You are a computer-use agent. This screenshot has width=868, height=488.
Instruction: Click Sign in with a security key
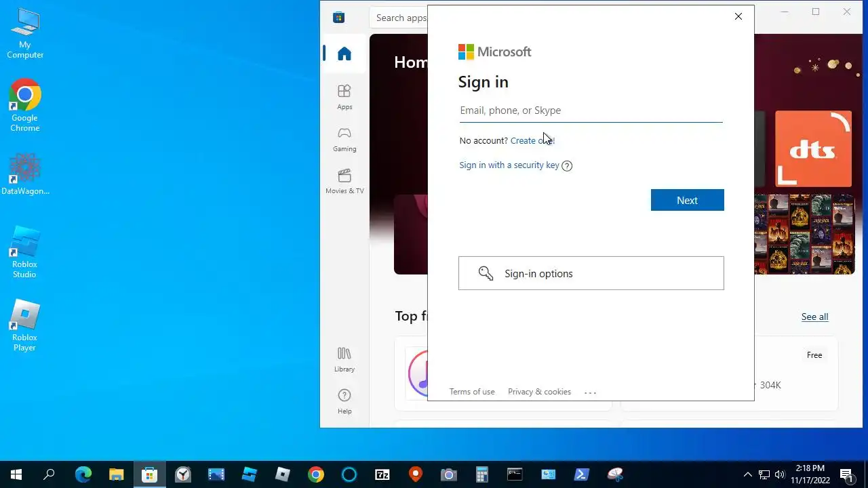click(509, 165)
